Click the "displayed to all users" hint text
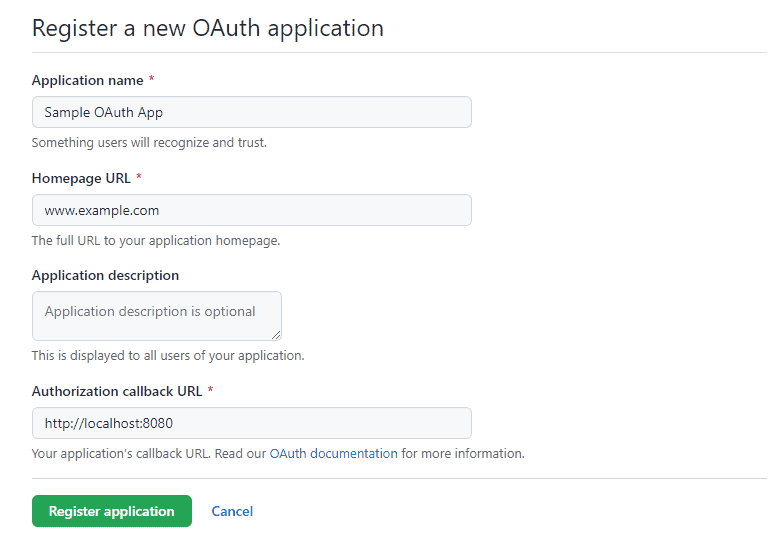The height and width of the screenshot is (556, 781). [x=168, y=355]
